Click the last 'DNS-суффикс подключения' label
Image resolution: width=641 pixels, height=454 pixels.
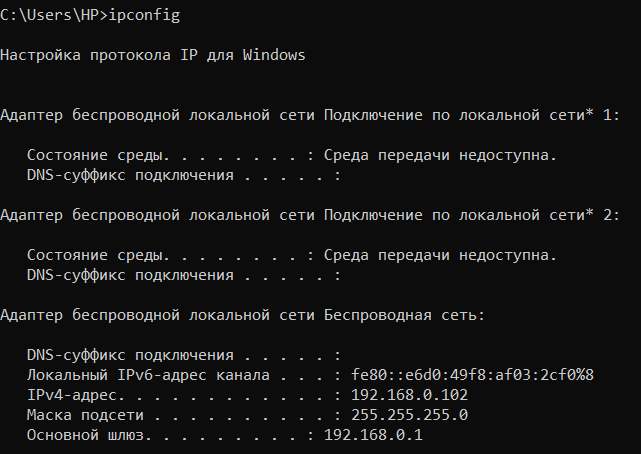coord(130,355)
